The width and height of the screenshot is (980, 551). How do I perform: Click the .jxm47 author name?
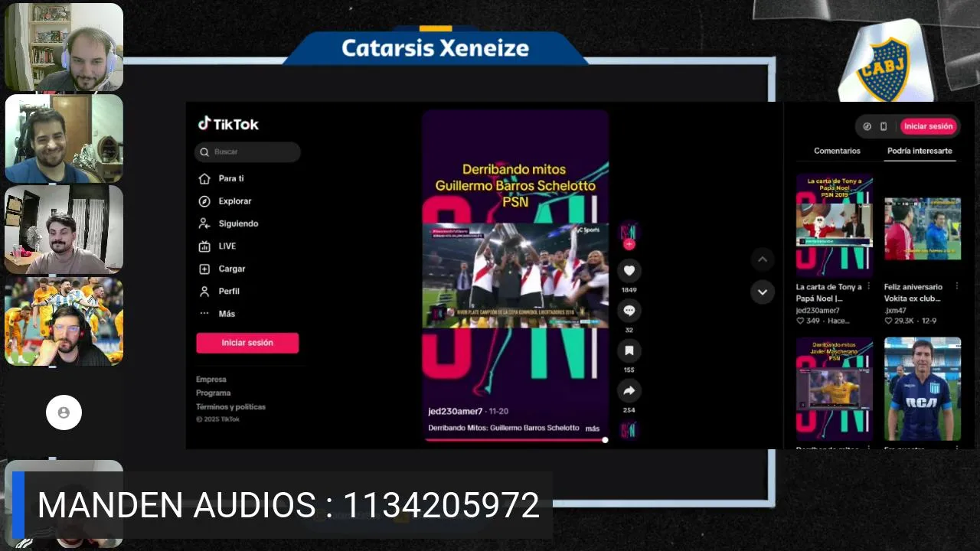click(x=895, y=311)
